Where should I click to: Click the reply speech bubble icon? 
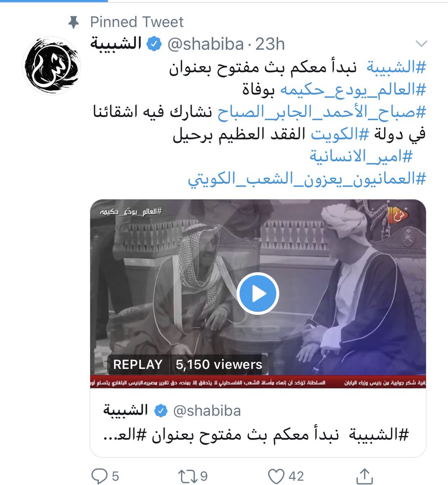tap(99, 476)
